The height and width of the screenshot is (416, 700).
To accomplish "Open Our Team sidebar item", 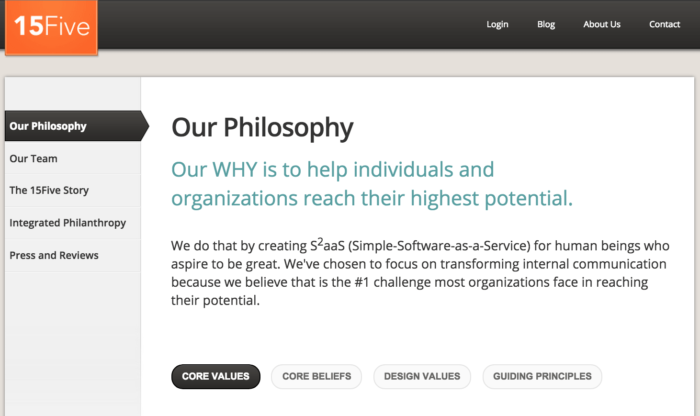I will tap(33, 158).
